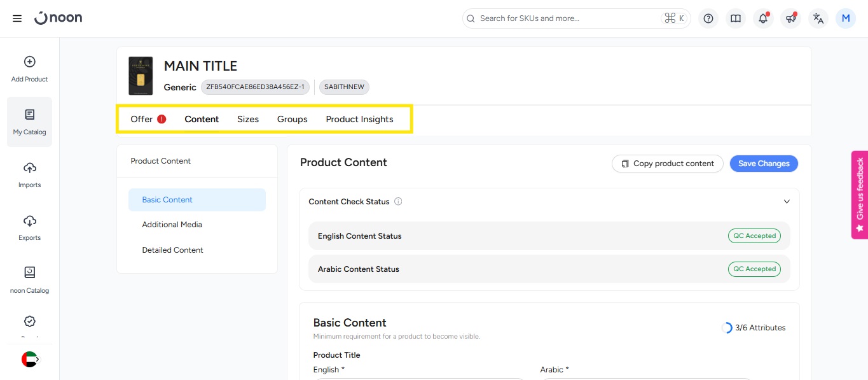The width and height of the screenshot is (868, 380).
Task: Switch to the Product Insights tab
Action: tap(359, 119)
